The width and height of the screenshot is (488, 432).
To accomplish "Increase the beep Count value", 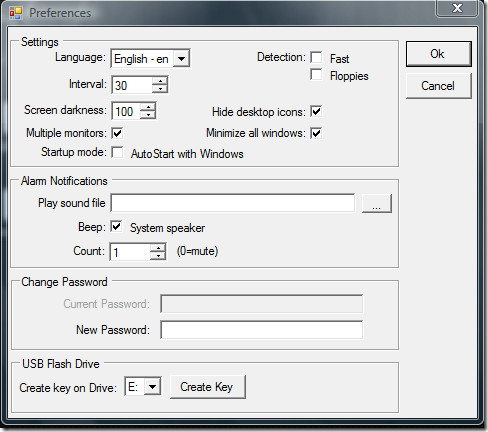I will click(x=158, y=248).
